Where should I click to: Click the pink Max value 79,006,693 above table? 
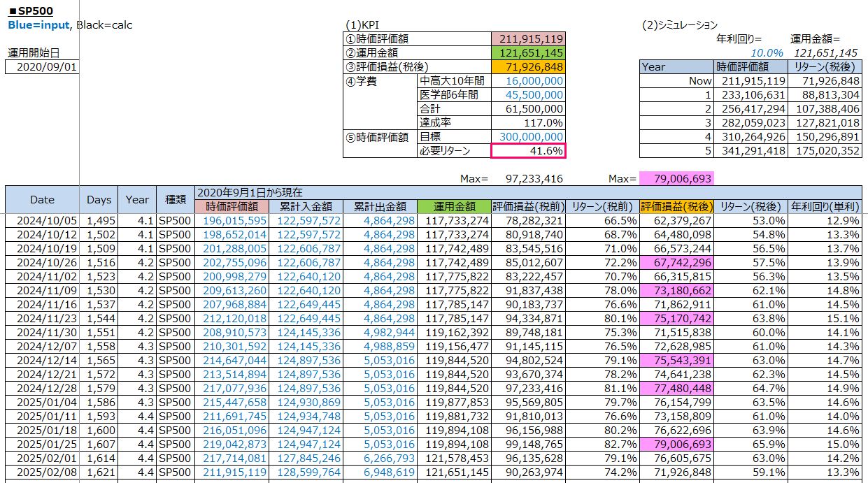pyautogui.click(x=677, y=179)
